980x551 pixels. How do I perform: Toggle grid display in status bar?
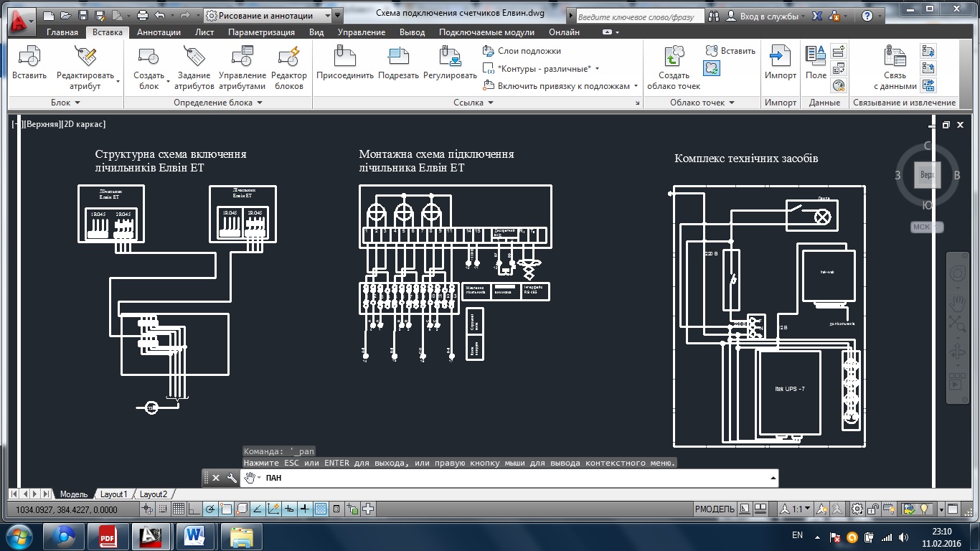click(179, 509)
